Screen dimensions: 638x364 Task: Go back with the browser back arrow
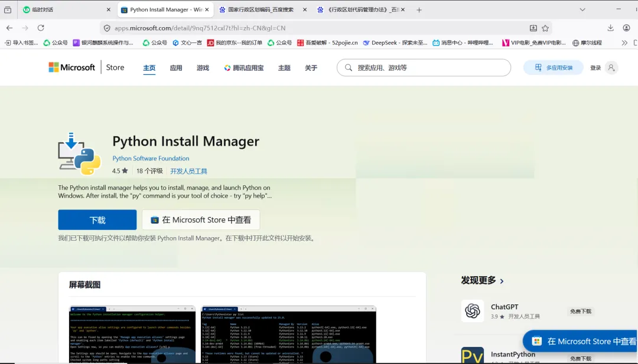pos(9,28)
